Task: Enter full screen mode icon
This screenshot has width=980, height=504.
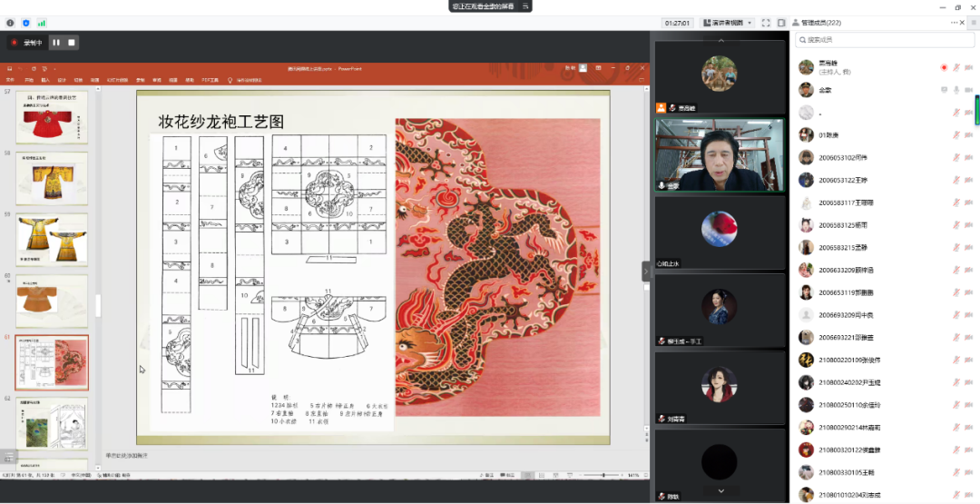Action: coord(766,23)
